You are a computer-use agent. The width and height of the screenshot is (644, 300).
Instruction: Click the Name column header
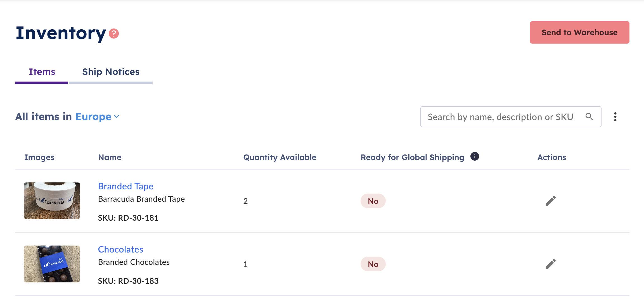point(110,157)
